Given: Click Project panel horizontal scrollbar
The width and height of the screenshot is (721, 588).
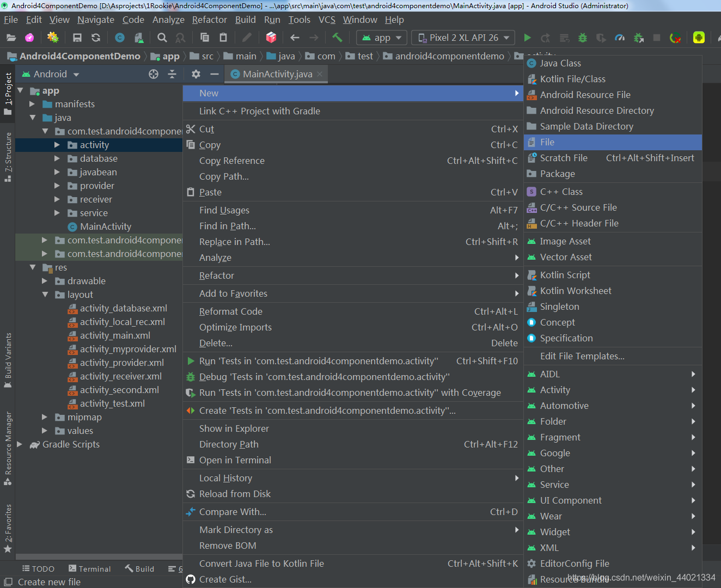Looking at the screenshot, I should pyautogui.click(x=99, y=557).
